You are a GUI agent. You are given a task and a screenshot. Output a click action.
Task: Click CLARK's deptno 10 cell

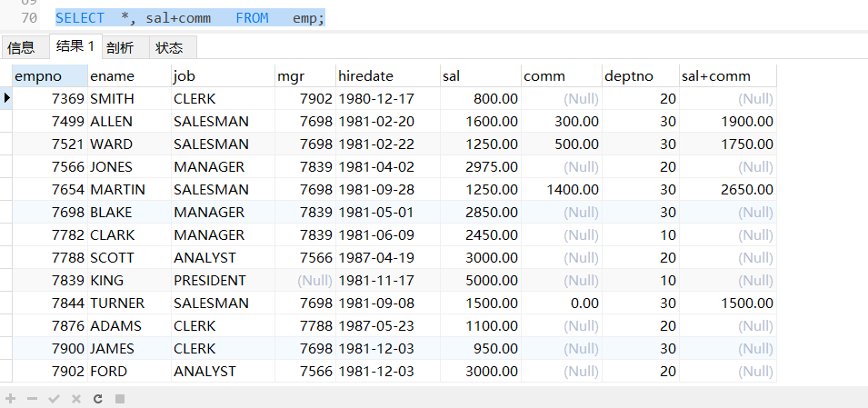(x=641, y=234)
